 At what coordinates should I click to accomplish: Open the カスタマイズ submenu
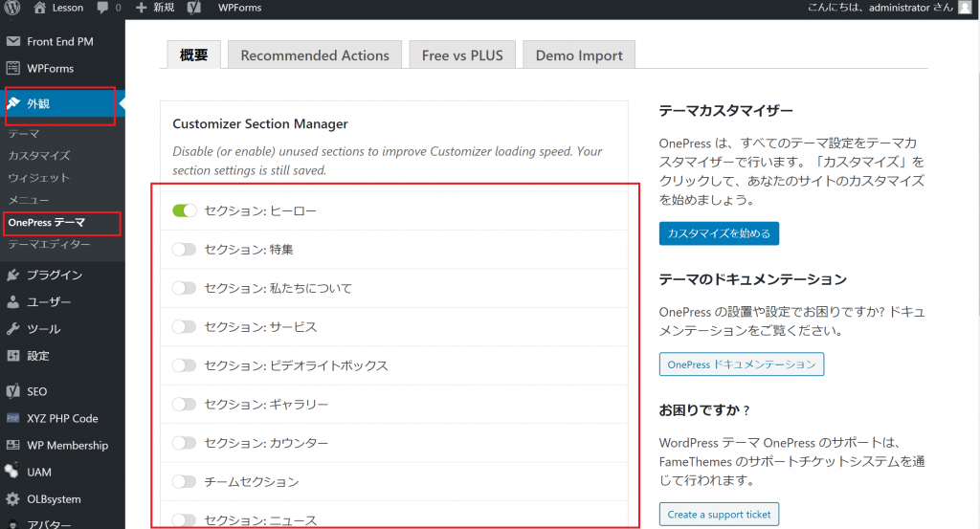[x=38, y=156]
